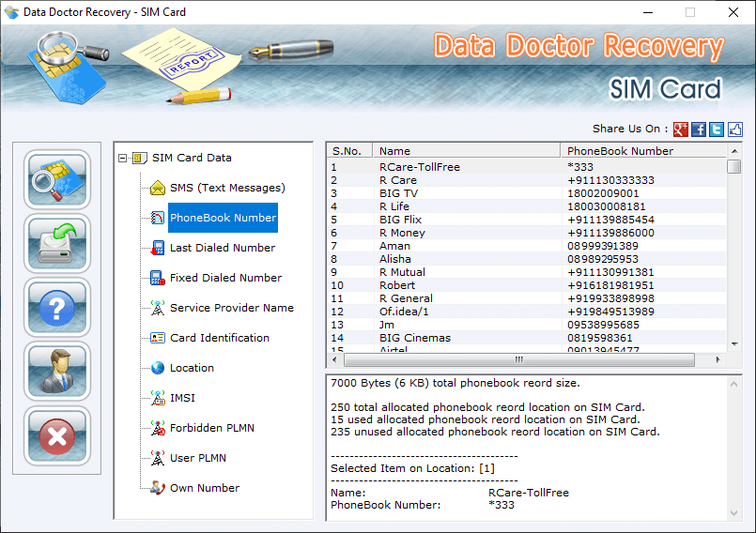Select the BIG TV contact row

[527, 193]
